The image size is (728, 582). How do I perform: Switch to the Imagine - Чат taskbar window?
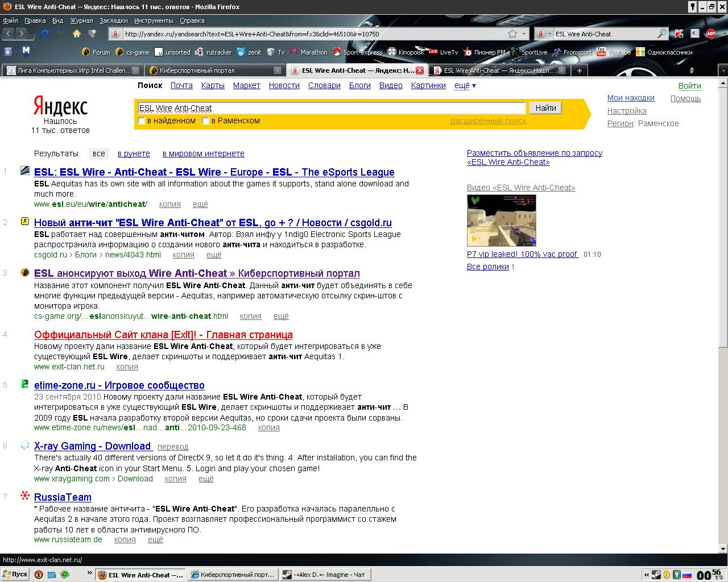pos(326,575)
